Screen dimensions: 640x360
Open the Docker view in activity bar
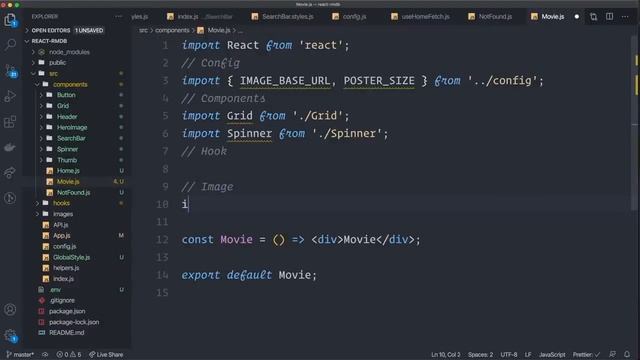coord(10,147)
